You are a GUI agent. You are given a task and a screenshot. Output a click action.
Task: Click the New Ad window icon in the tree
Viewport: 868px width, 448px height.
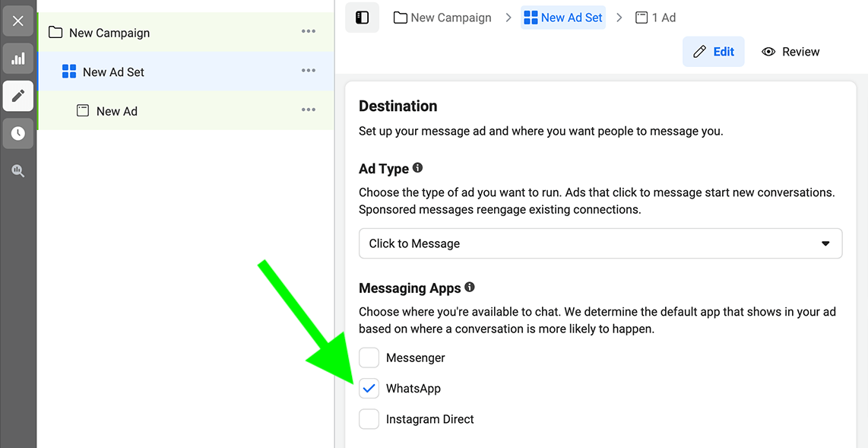[83, 111]
